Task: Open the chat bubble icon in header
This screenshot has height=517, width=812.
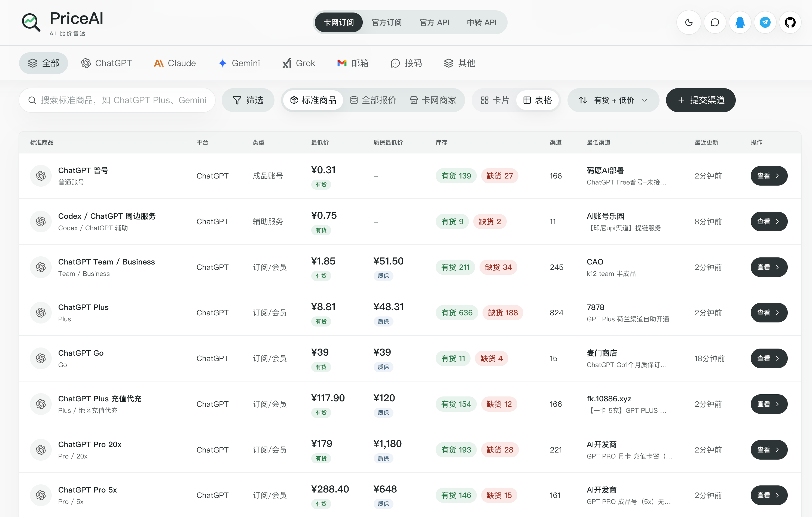Action: click(x=715, y=23)
